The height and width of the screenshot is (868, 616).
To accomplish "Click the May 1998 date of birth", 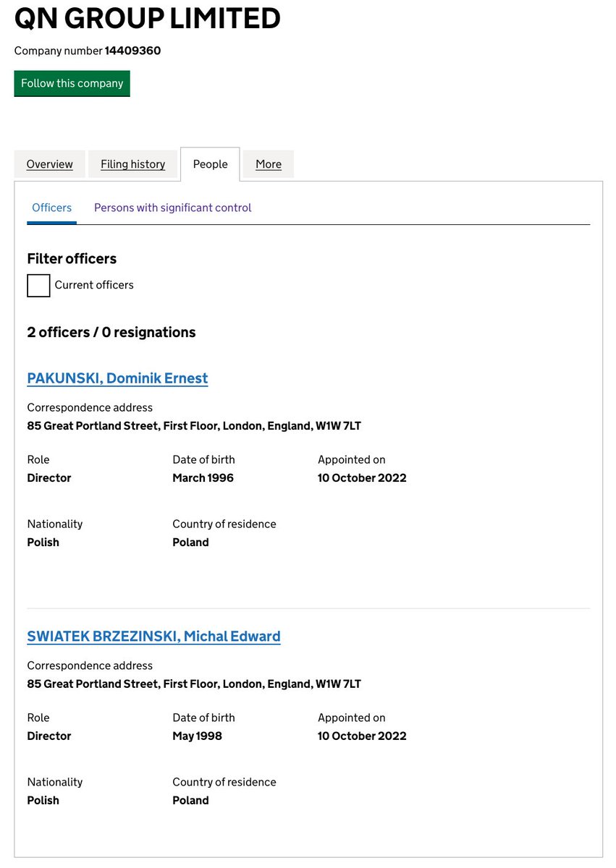I will [197, 736].
